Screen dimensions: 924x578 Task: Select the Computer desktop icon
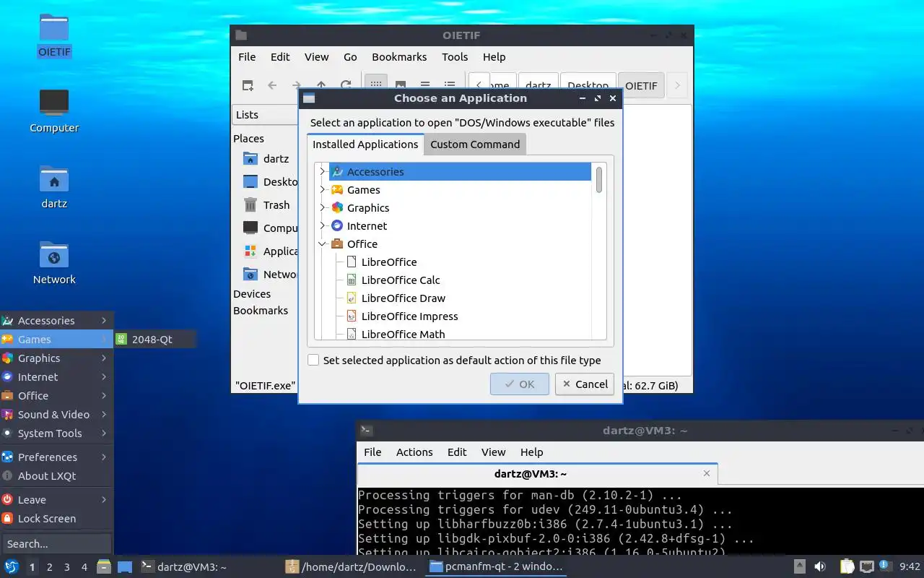54,111
